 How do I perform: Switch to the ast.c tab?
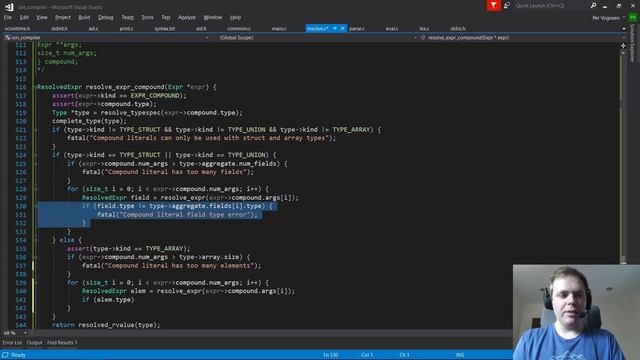point(93,29)
